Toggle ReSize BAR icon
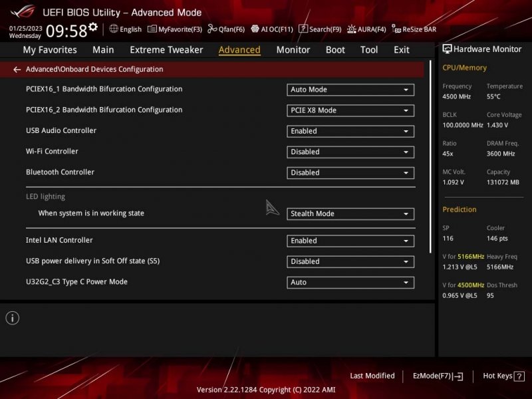This screenshot has width=532, height=399. 396,29
